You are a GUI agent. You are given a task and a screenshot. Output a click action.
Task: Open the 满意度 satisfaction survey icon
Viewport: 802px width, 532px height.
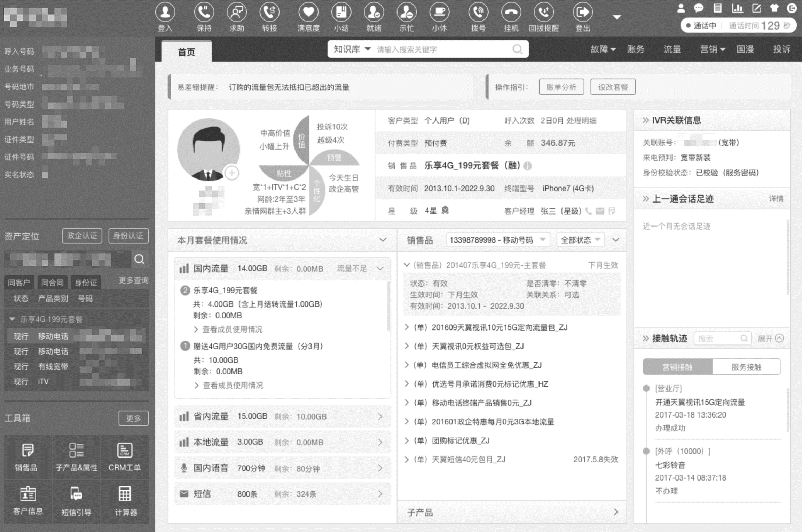pos(308,12)
